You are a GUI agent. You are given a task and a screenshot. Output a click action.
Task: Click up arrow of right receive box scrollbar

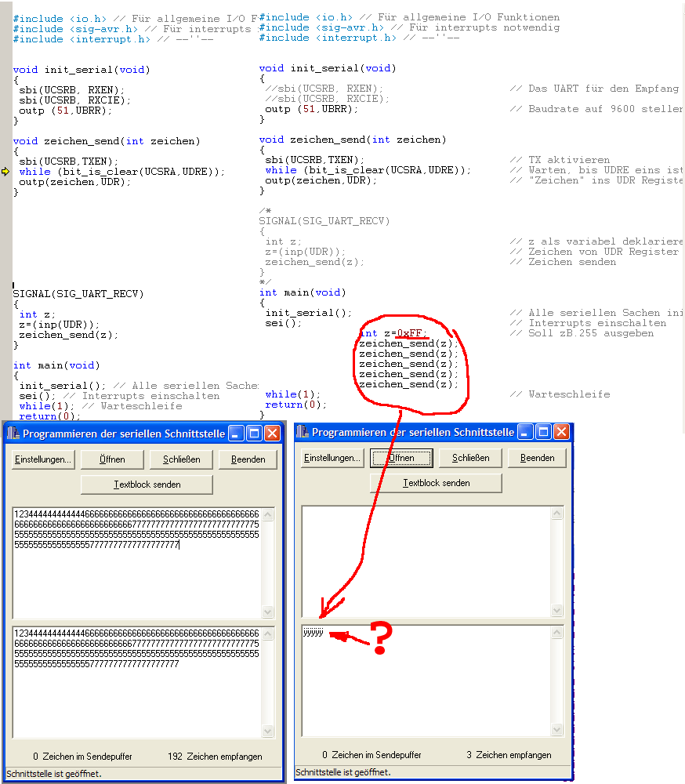pos(557,633)
